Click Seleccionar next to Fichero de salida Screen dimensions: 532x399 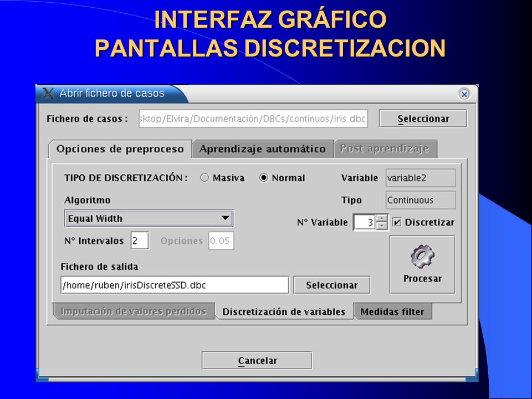331,285
